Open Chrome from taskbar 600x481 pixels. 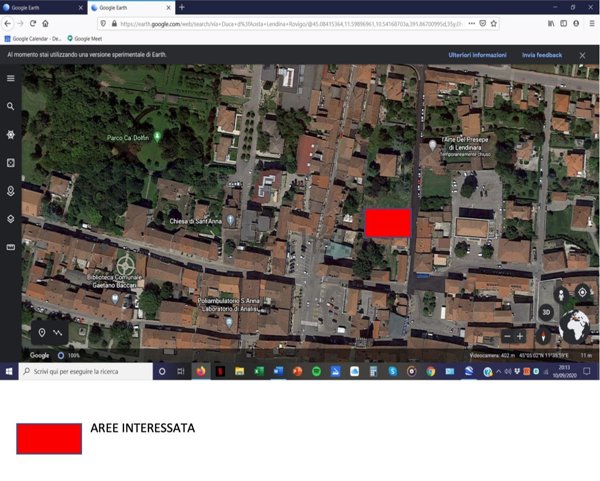click(431, 372)
